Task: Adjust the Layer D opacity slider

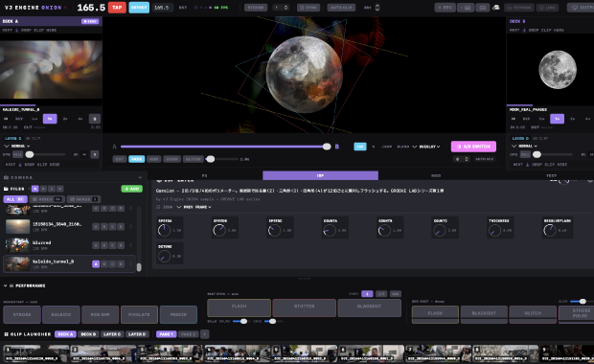Action: tap(553, 154)
